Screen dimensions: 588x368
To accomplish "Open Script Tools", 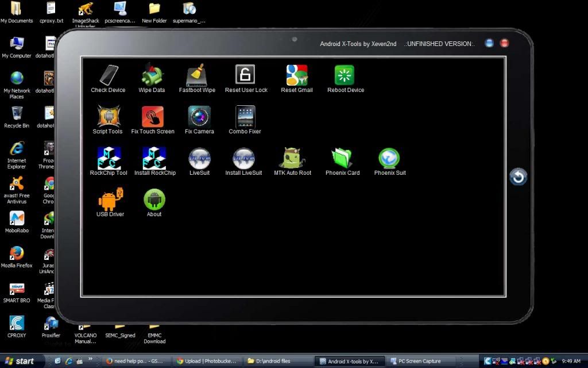I will pyautogui.click(x=108, y=117).
